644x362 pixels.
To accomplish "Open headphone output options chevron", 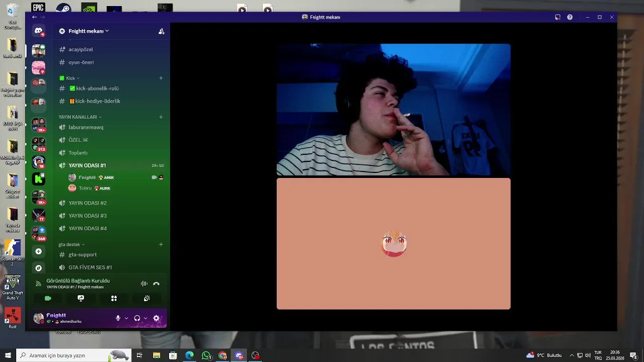I will [145, 318].
